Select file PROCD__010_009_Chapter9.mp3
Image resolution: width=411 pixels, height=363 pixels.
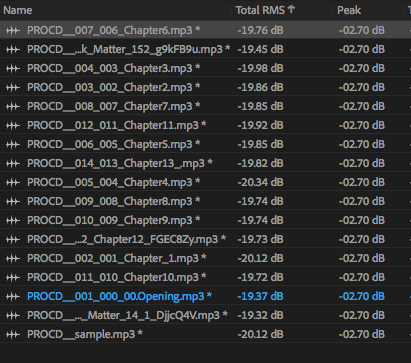tap(114, 220)
